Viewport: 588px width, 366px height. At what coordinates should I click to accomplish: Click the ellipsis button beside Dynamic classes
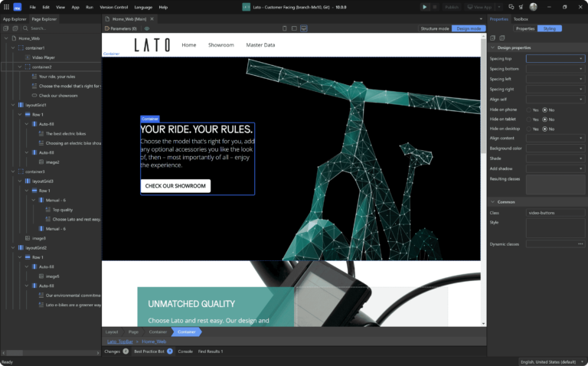point(580,243)
